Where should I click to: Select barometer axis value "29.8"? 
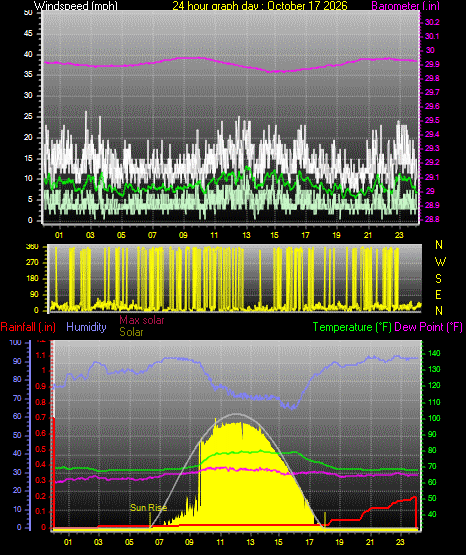coord(432,78)
